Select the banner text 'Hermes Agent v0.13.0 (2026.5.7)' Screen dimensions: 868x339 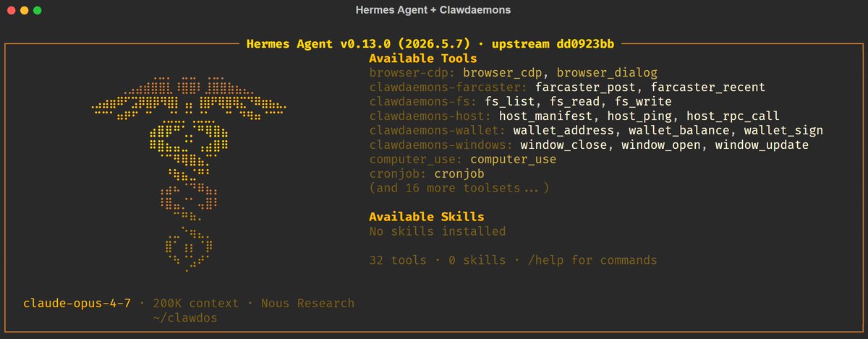pos(359,43)
